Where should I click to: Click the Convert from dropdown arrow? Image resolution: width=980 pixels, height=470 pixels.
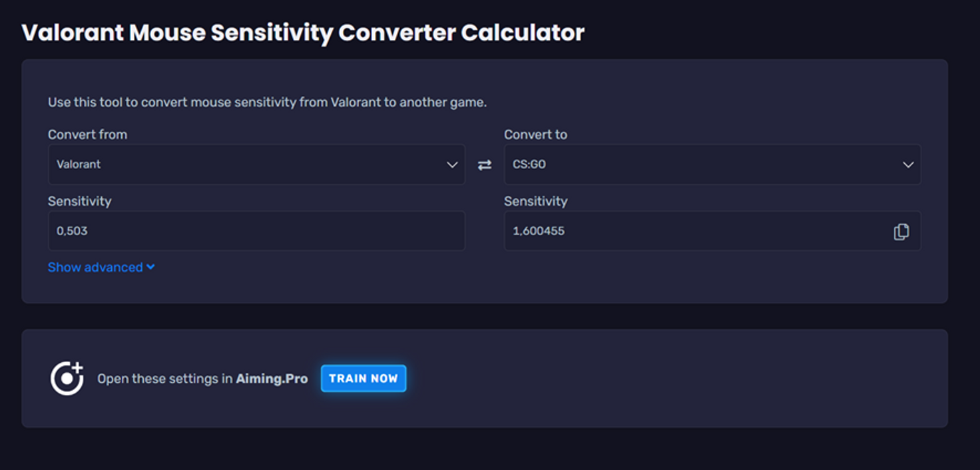pyautogui.click(x=452, y=164)
